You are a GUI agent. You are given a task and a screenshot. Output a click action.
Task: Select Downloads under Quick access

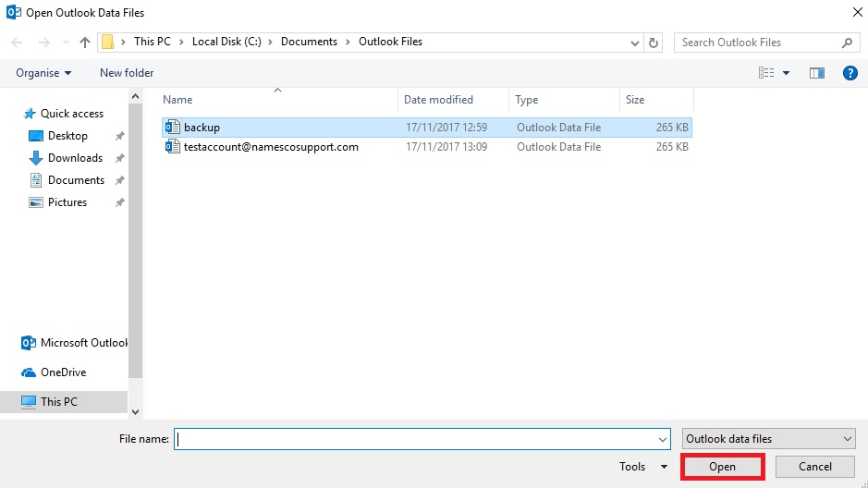[75, 158]
